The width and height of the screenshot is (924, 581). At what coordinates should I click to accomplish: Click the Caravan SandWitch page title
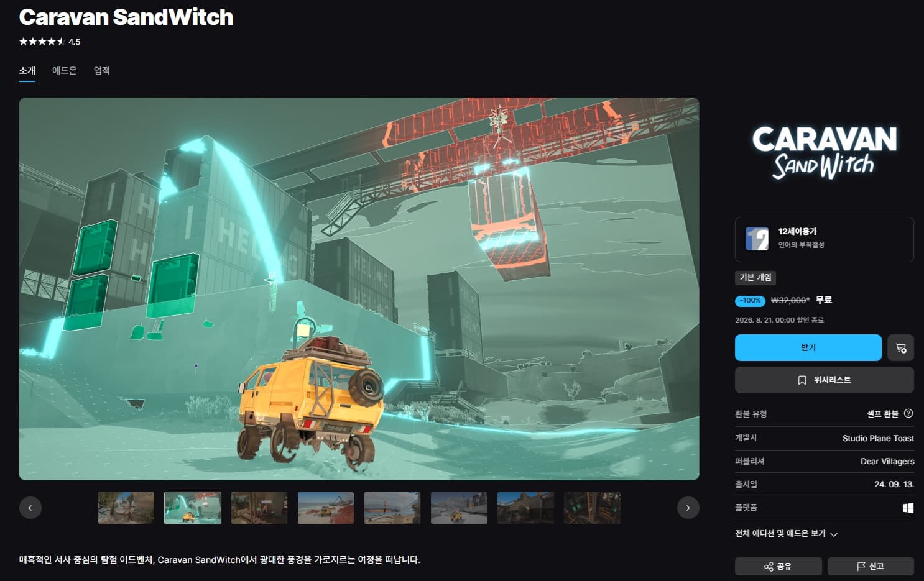[126, 17]
